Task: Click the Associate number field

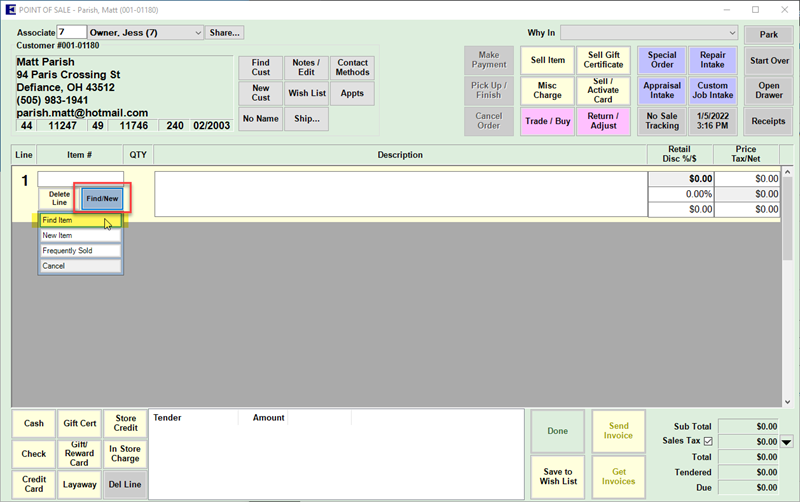Action: click(71, 33)
